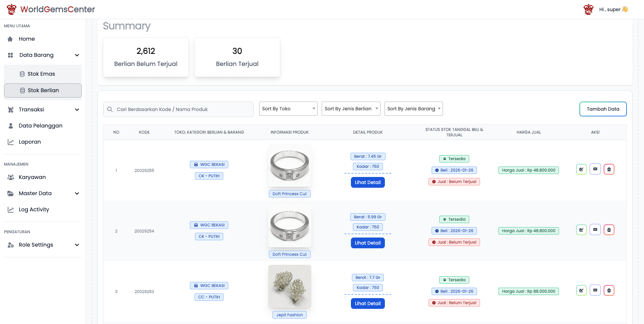Click the Tambah Data button
644x324 pixels.
603,109
